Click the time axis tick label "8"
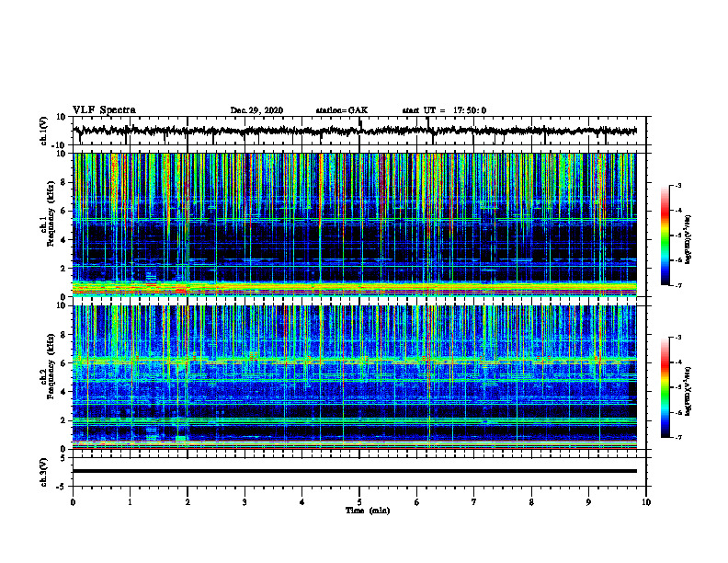 [531, 502]
